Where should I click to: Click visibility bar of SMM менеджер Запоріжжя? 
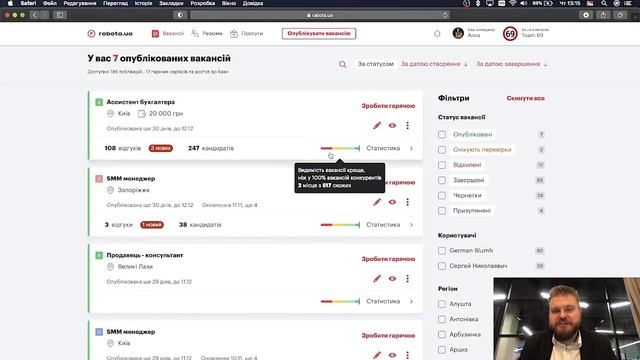click(x=340, y=225)
